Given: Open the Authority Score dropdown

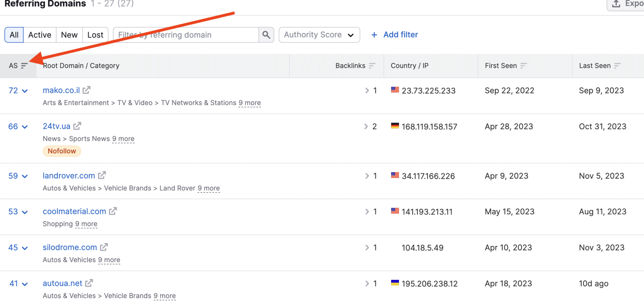Looking at the screenshot, I should click(319, 35).
